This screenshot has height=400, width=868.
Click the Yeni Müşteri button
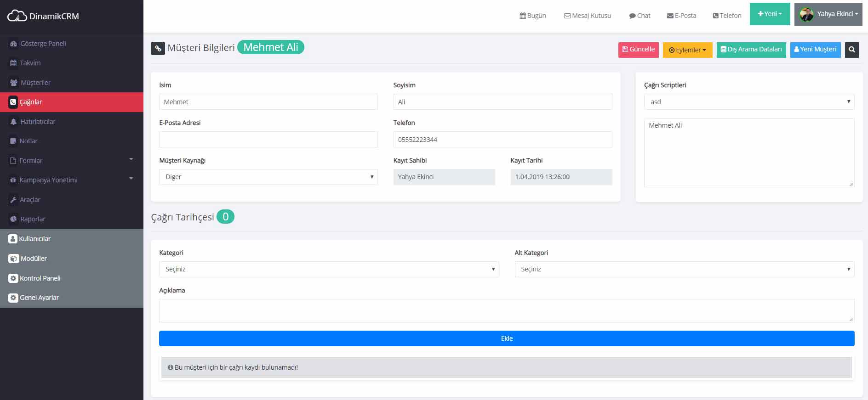816,50
